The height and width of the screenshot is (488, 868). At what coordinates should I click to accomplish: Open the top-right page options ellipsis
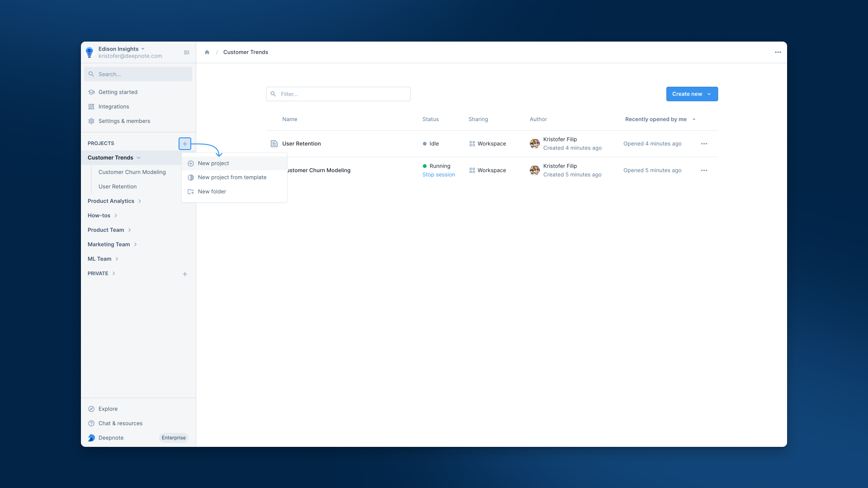pos(778,52)
